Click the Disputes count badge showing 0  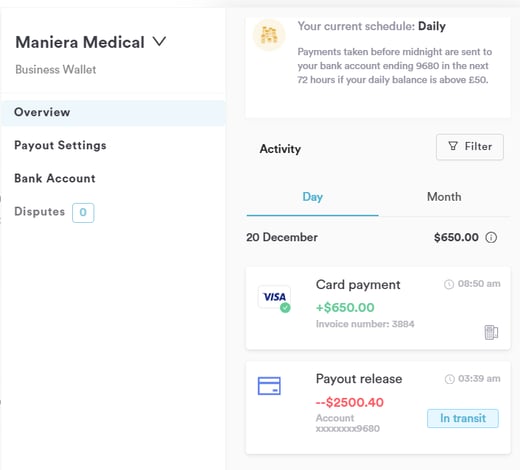(83, 213)
